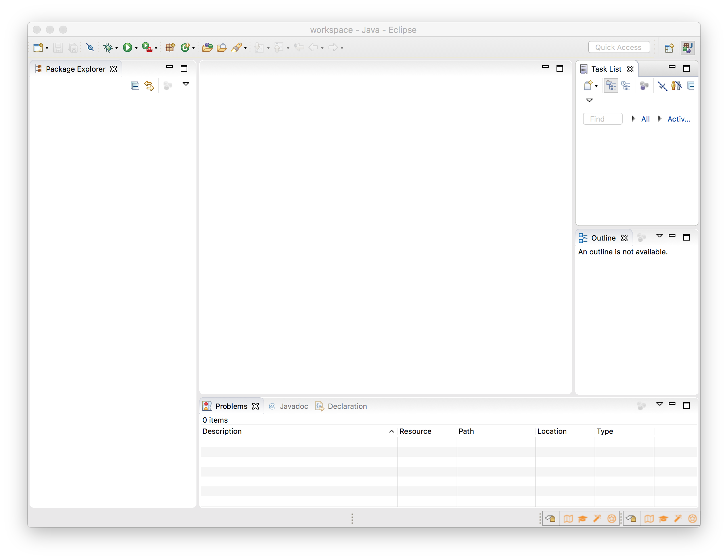Navigate back with the left arrow icon
The image size is (728, 560).
coord(313,47)
